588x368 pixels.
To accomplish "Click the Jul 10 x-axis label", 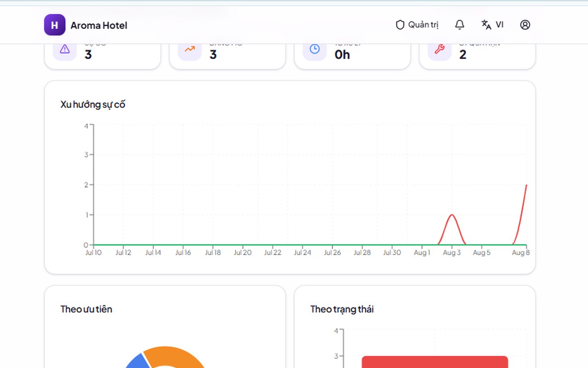I will [x=94, y=253].
